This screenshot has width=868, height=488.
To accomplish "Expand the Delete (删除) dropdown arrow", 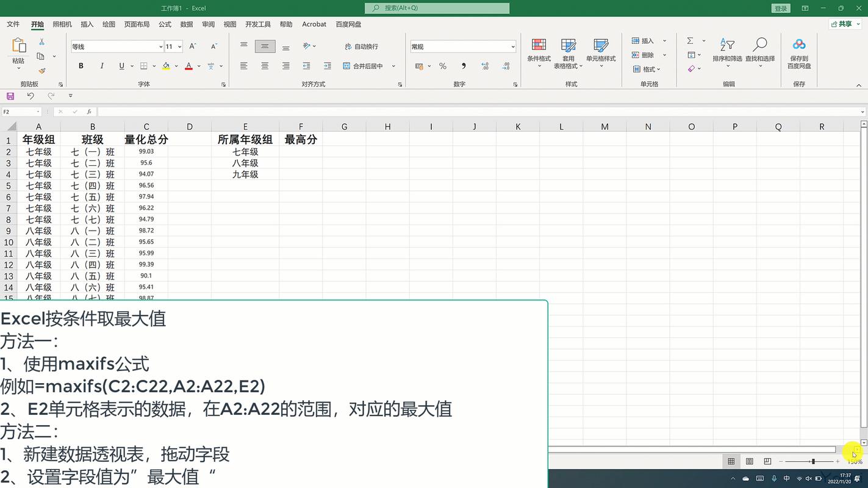I will (x=664, y=55).
